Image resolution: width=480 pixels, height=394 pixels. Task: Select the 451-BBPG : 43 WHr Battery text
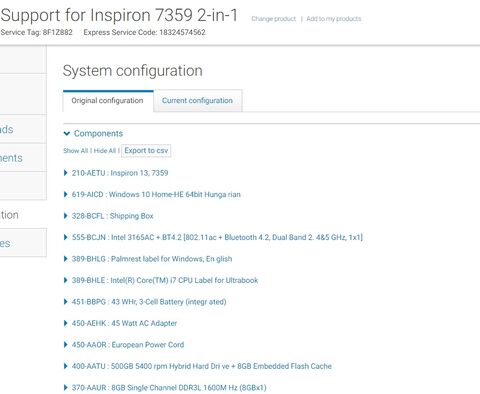coord(149,302)
